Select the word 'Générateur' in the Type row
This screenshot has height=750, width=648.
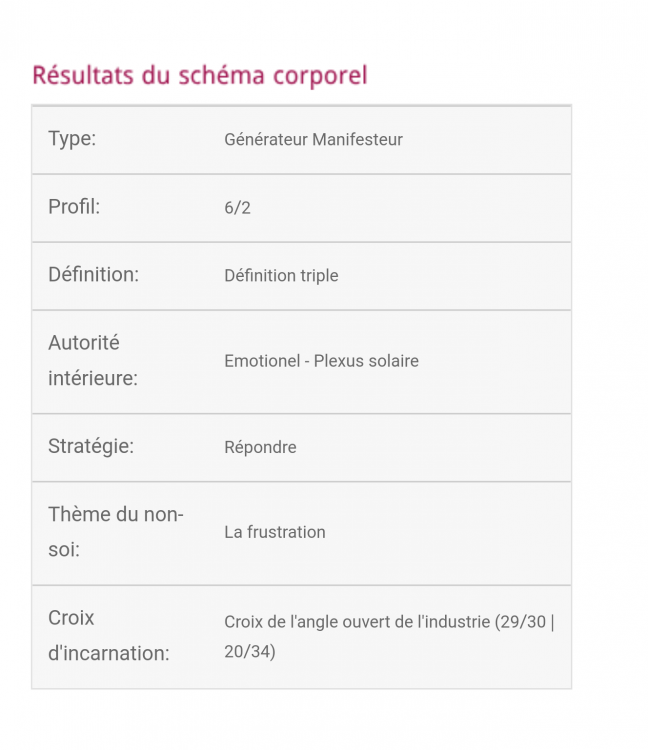(x=265, y=140)
